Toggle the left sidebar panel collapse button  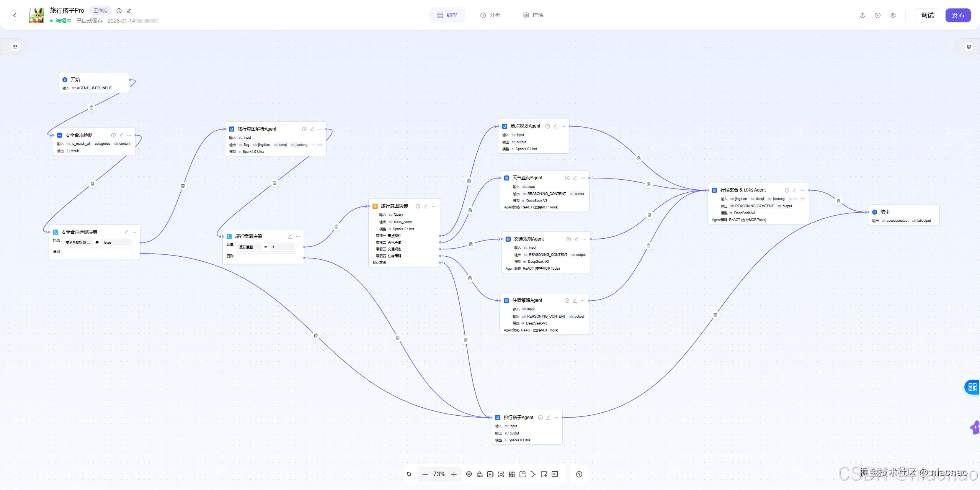pos(15,47)
